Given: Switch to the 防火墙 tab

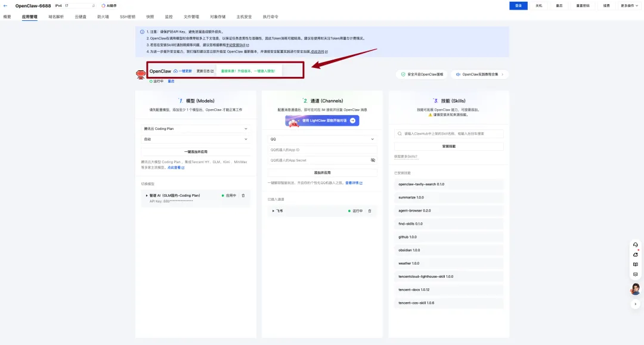Looking at the screenshot, I should (103, 17).
